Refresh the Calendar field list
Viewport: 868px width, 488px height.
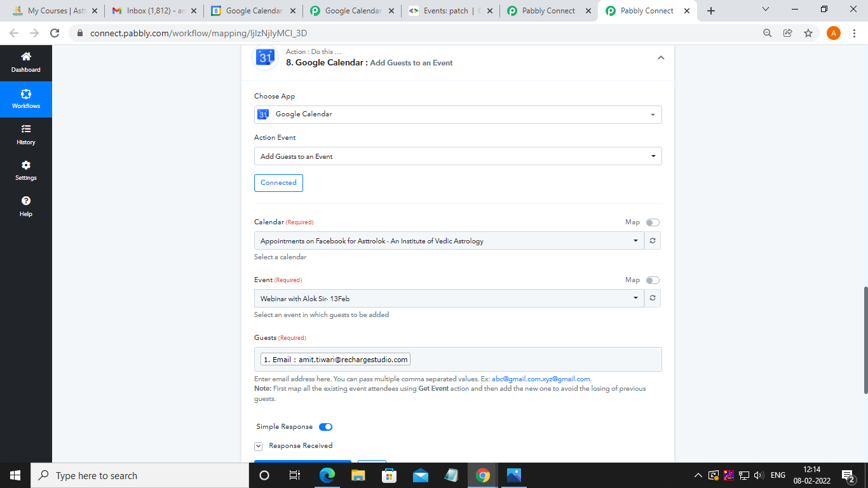tap(653, 241)
